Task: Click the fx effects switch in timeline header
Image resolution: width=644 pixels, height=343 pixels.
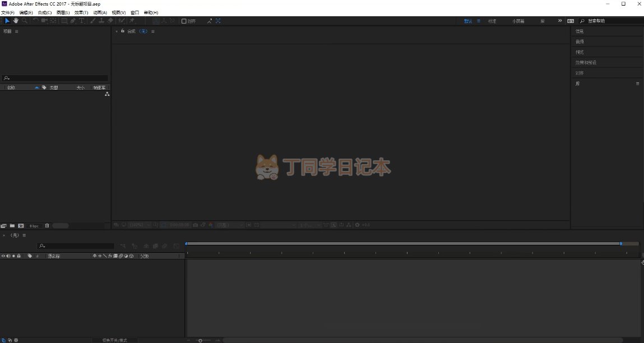Action: tap(110, 256)
